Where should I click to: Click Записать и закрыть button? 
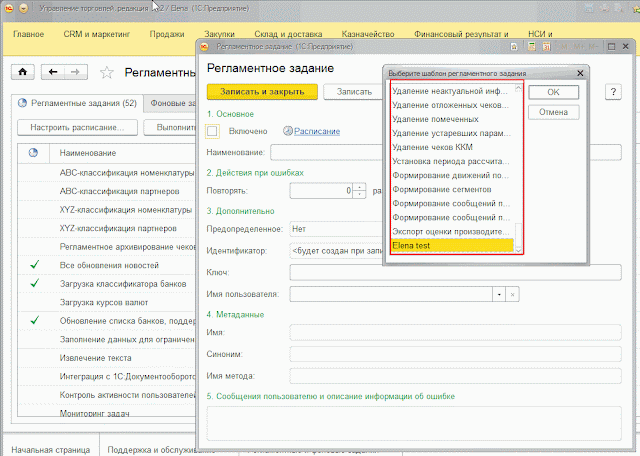point(262,91)
